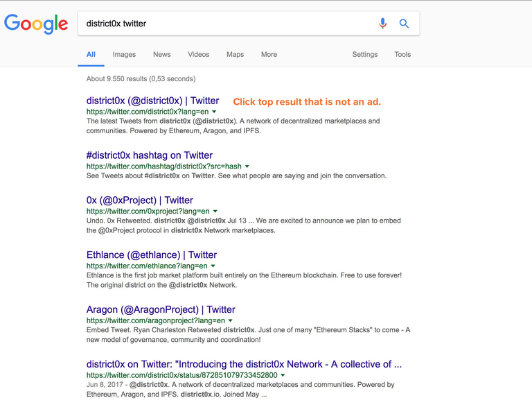Open Aragon (@AragonProject) | Twitter result
This screenshot has height=414, width=532.
pyautogui.click(x=161, y=309)
